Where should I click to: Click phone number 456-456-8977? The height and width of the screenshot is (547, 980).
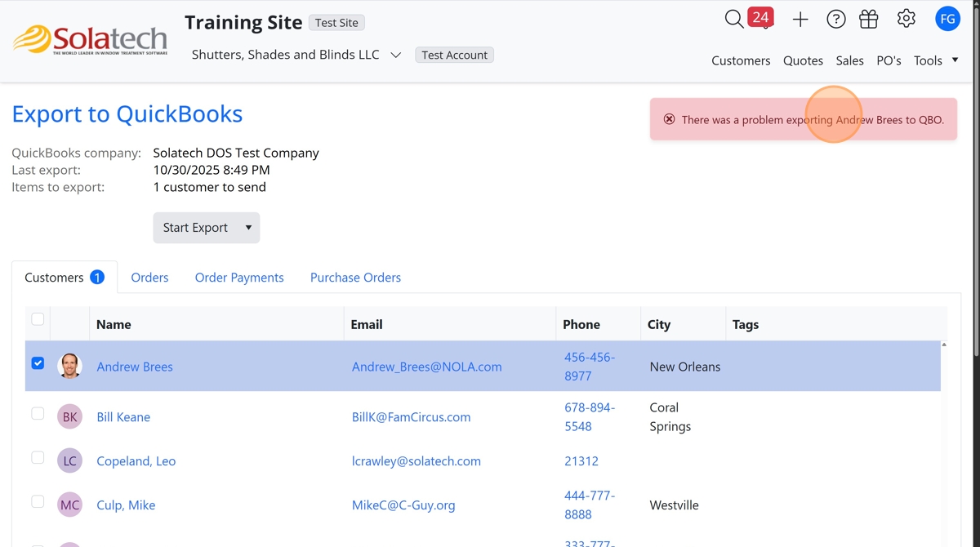tap(590, 367)
